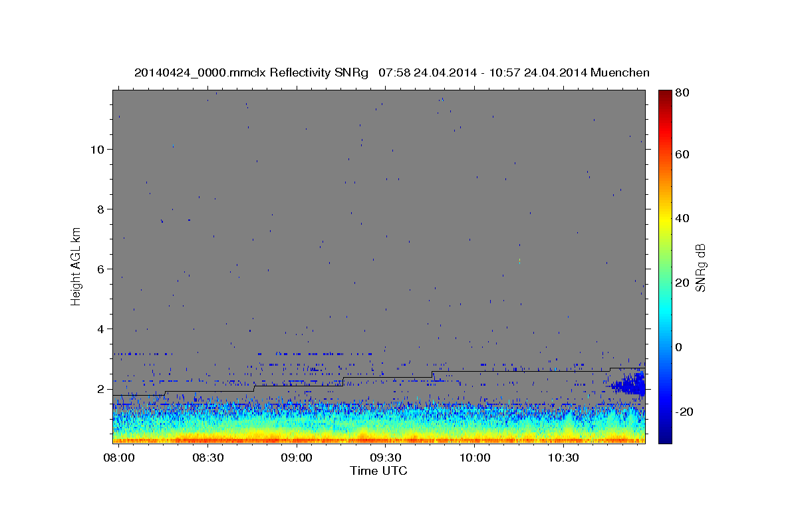Viewport: 798px width, 532px height.
Task: Click the colorbar value 40
Action: click(682, 218)
